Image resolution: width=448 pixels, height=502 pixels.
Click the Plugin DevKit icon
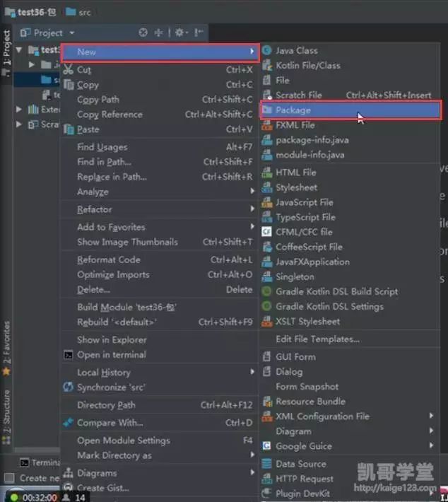(x=266, y=493)
